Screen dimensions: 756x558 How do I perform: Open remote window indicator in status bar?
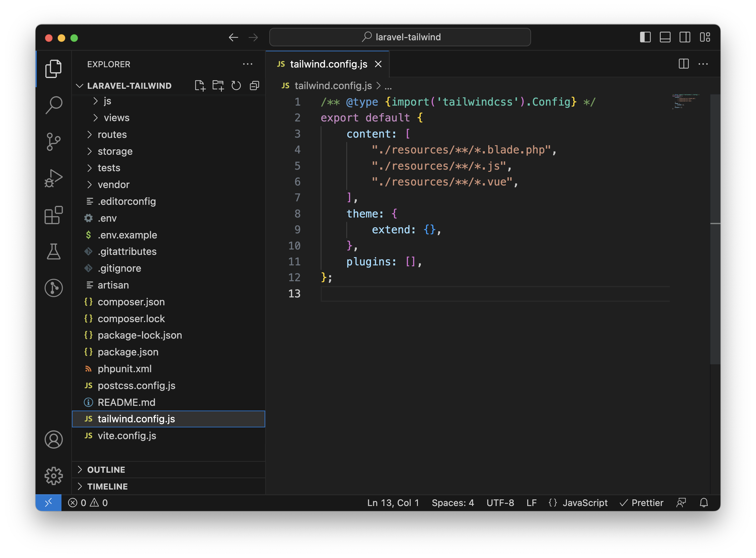click(x=48, y=503)
